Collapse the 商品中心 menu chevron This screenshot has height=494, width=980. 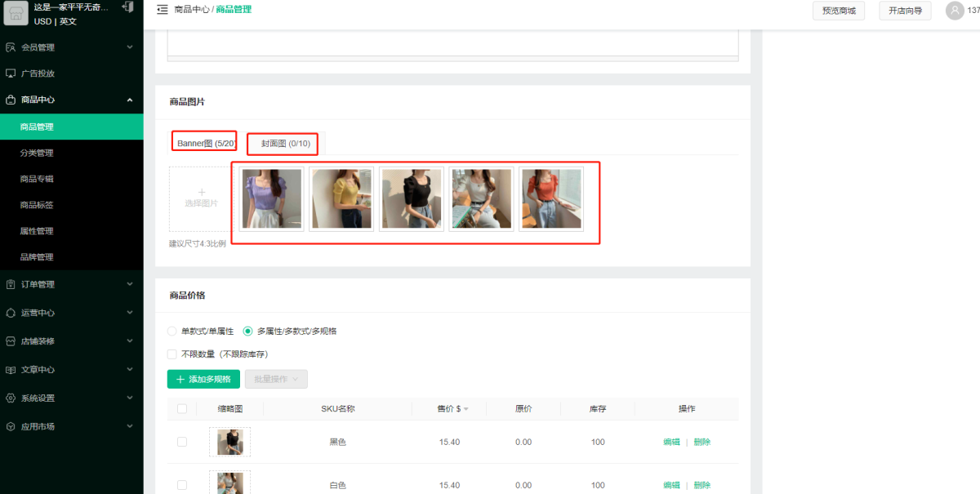pos(130,100)
